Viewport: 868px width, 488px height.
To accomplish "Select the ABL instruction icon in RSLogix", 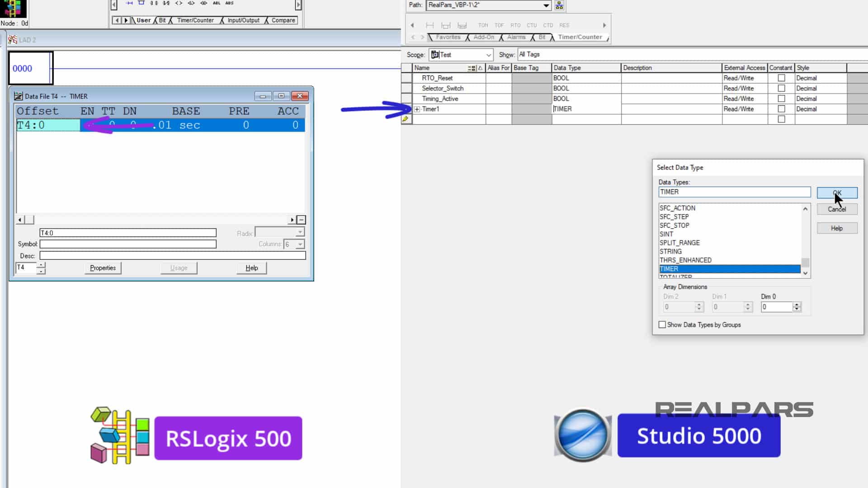I will click(x=217, y=3).
